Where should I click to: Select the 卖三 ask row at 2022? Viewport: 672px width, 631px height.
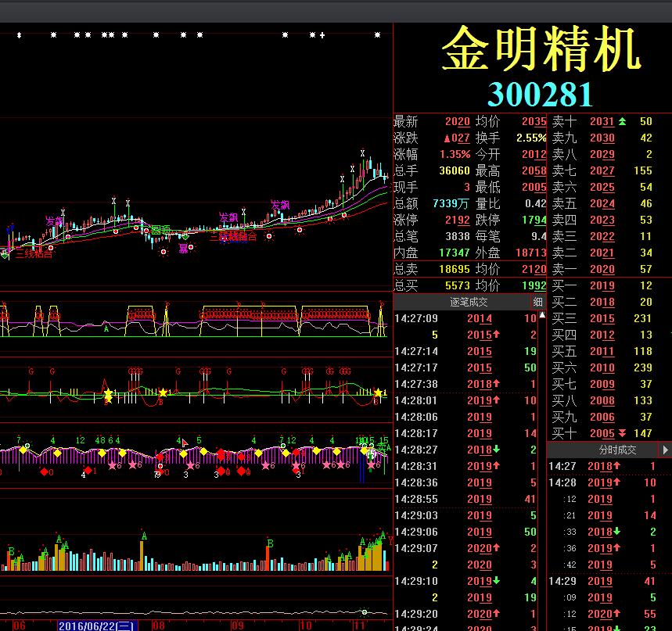coord(609,236)
